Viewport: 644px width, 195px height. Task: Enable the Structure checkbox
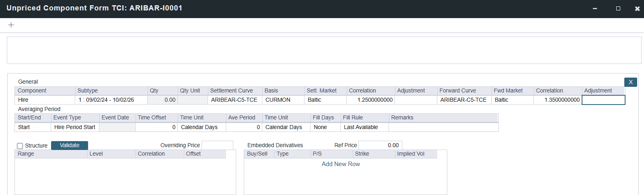(x=20, y=146)
